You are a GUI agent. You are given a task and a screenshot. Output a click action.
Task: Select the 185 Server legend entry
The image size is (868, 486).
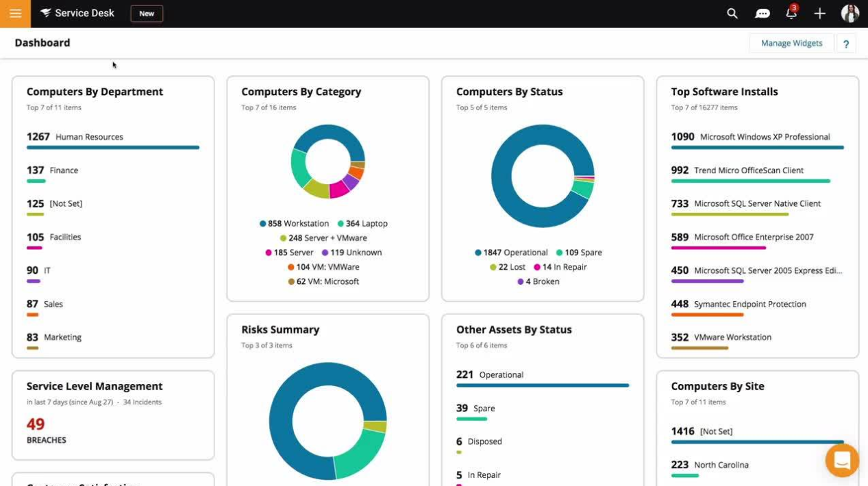pos(289,252)
